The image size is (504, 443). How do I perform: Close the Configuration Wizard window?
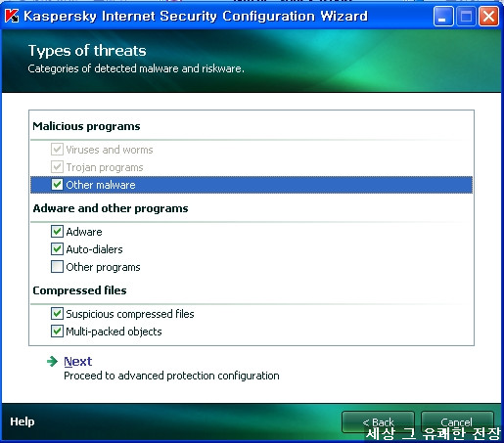[x=488, y=16]
